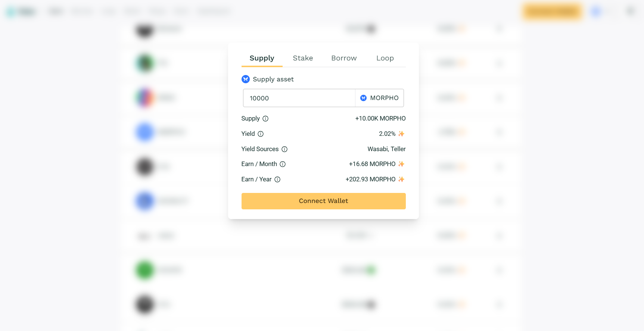
Task: Click the Wasabi, Teller yield sources text
Action: (x=386, y=149)
